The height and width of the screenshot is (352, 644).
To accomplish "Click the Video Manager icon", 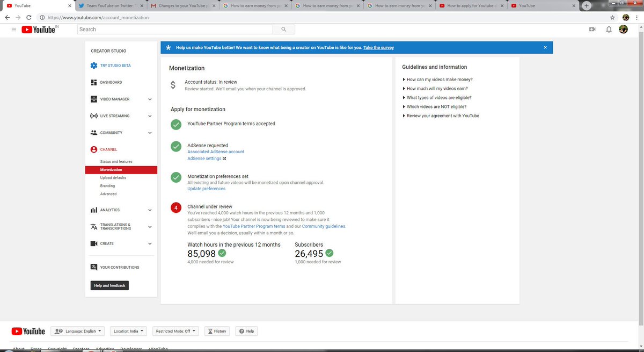I will coord(94,99).
